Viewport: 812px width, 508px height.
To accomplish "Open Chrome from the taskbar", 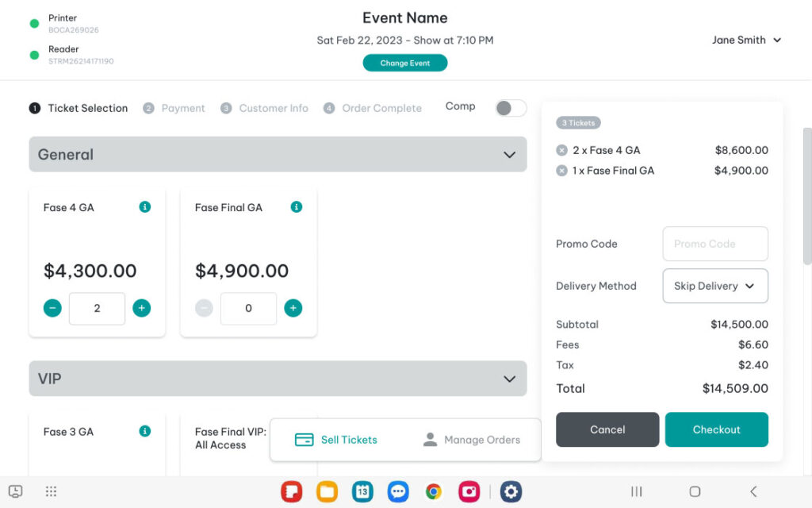I will pyautogui.click(x=434, y=492).
